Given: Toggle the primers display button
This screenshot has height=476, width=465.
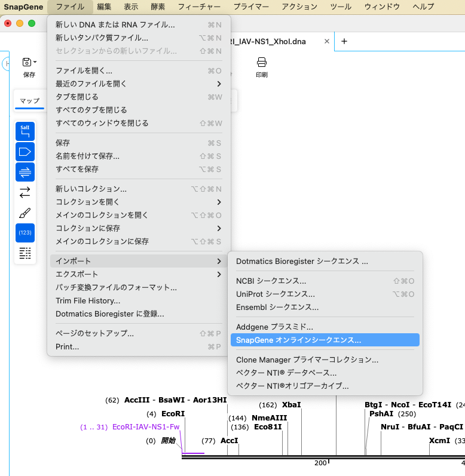Looking at the screenshot, I should [x=25, y=172].
